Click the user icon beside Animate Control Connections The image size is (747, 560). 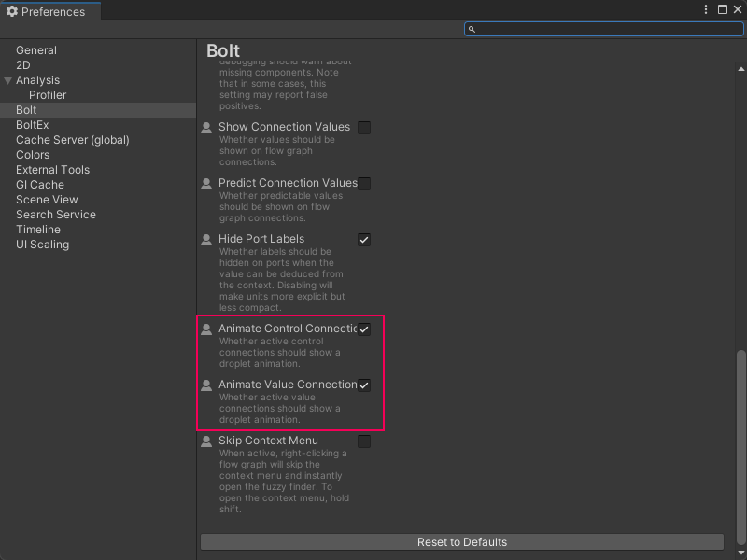click(x=206, y=329)
